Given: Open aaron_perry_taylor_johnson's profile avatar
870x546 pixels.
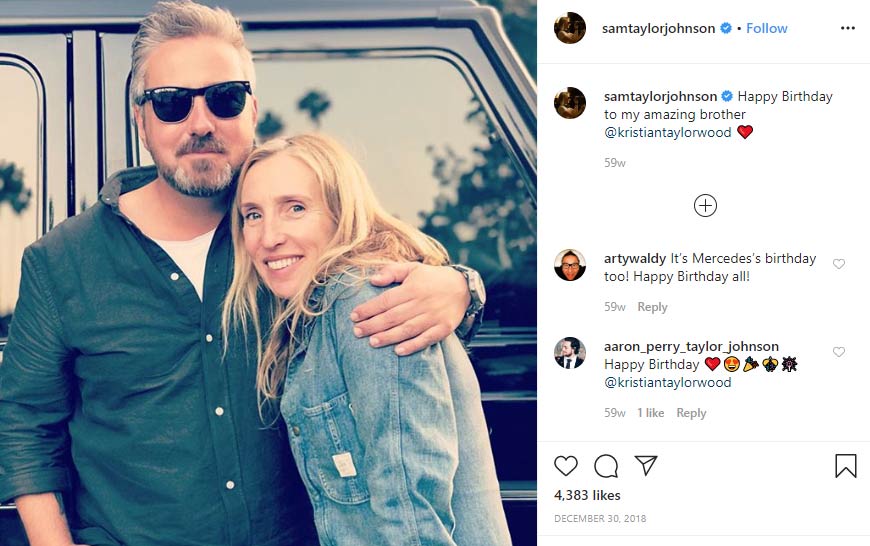Looking at the screenshot, I should (570, 353).
